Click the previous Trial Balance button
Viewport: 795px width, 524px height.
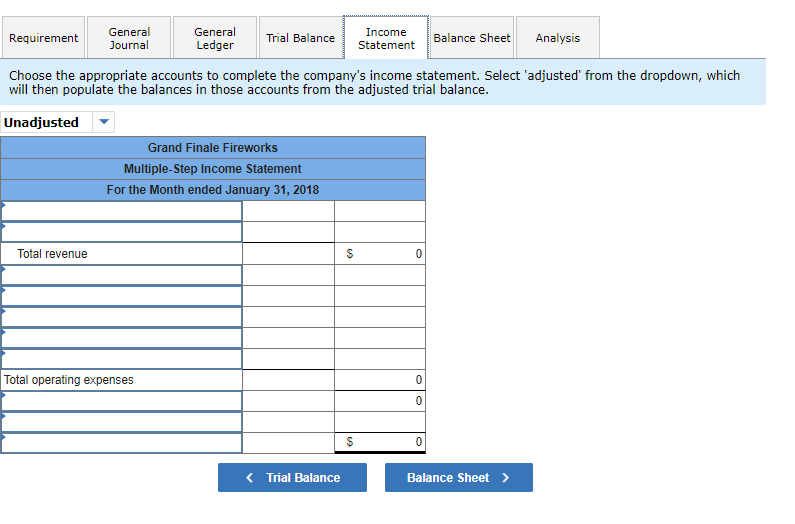[x=293, y=477]
